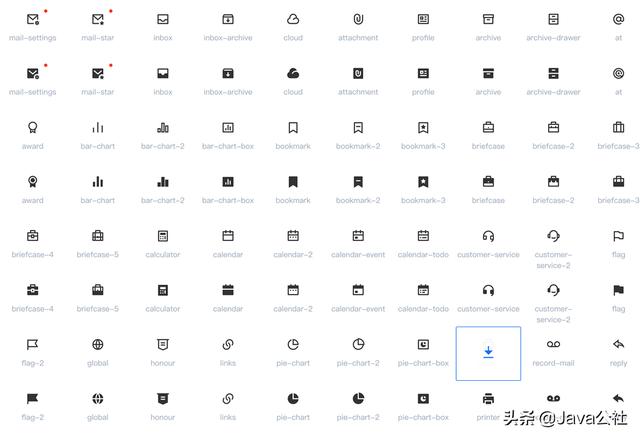This screenshot has height=439, width=640.
Task: Click the filled global globe icon
Action: 98,399
